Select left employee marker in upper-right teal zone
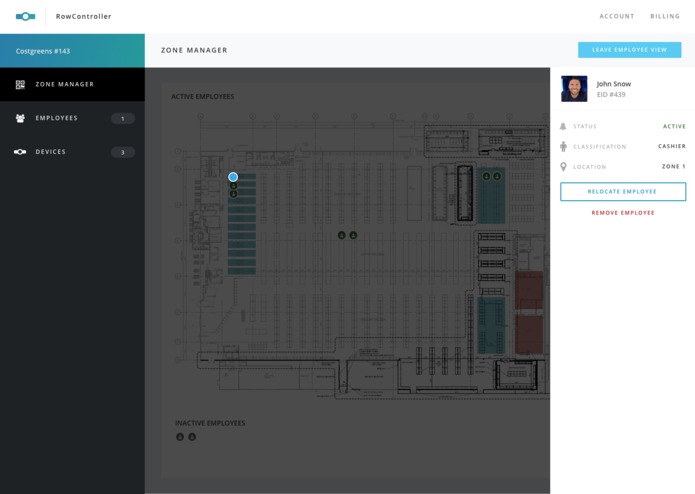Image resolution: width=695 pixels, height=494 pixels. 486,176
